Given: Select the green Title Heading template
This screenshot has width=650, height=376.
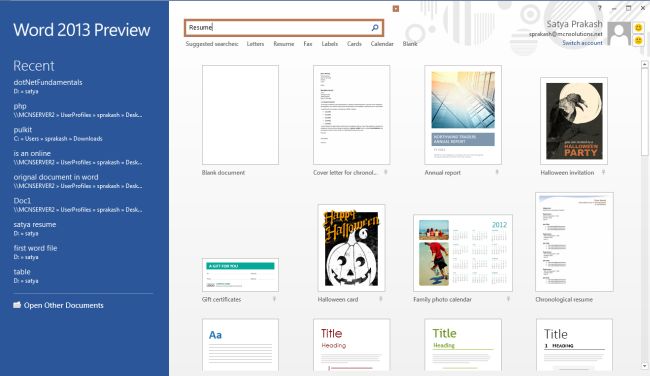Looking at the screenshot, I should [x=463, y=345].
